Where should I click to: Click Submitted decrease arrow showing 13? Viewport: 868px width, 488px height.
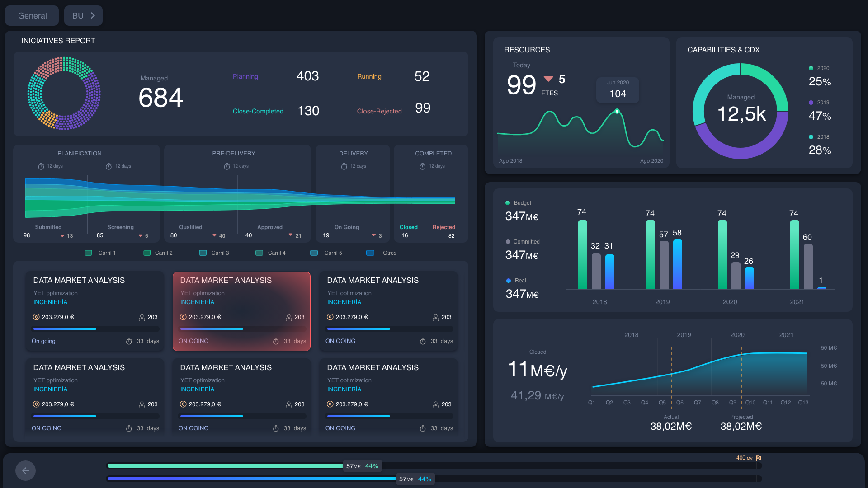pos(62,236)
